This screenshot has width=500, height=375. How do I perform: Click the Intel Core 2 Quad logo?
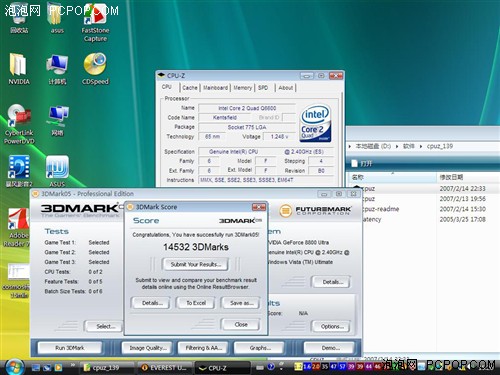coord(315,123)
